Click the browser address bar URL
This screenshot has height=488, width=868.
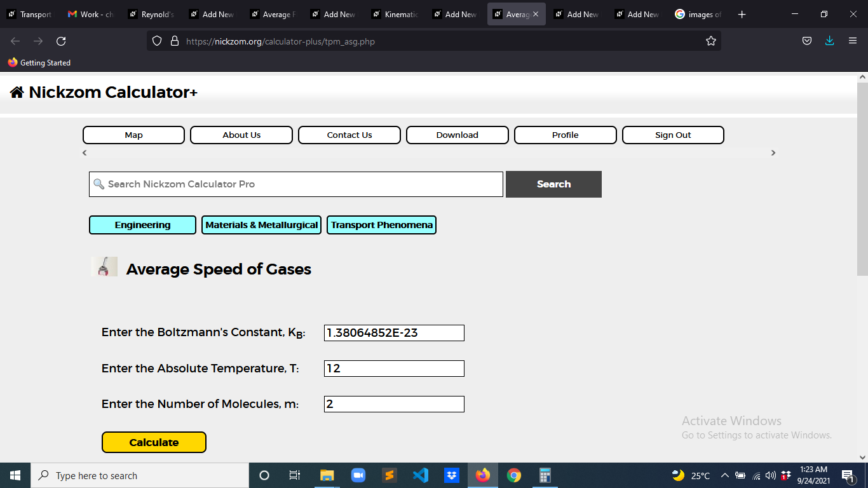coord(280,41)
